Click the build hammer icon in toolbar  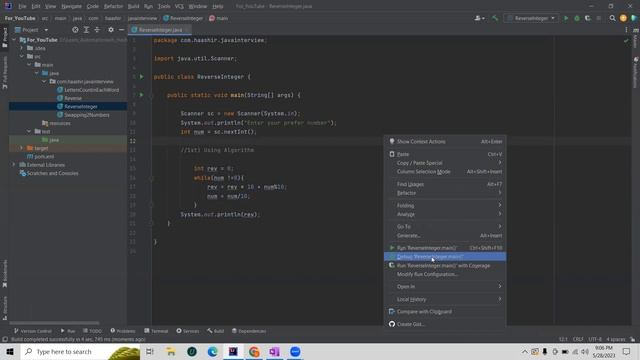(495, 18)
